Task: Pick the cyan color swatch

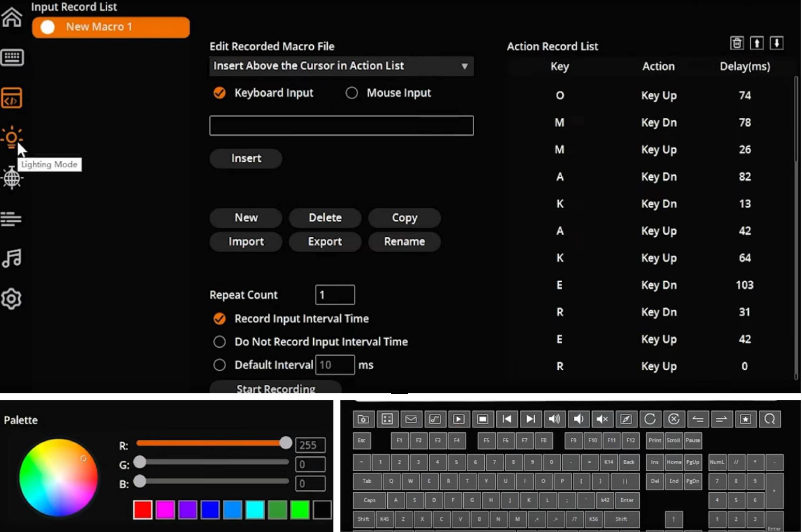Action: pos(255,510)
